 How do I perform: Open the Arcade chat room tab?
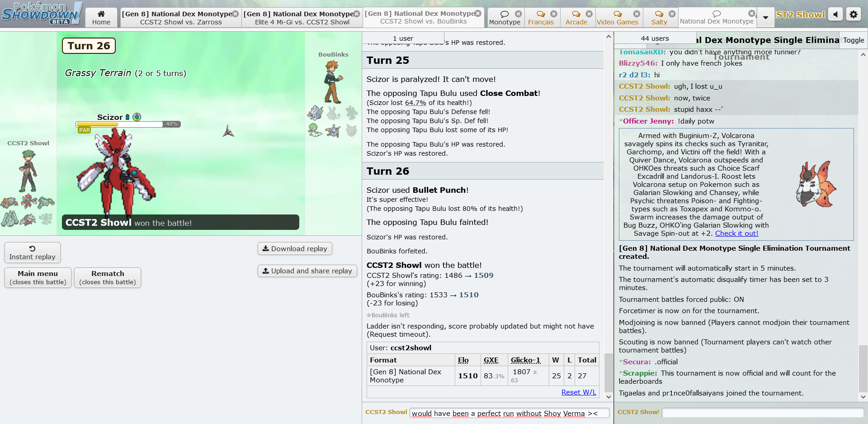[x=576, y=18]
